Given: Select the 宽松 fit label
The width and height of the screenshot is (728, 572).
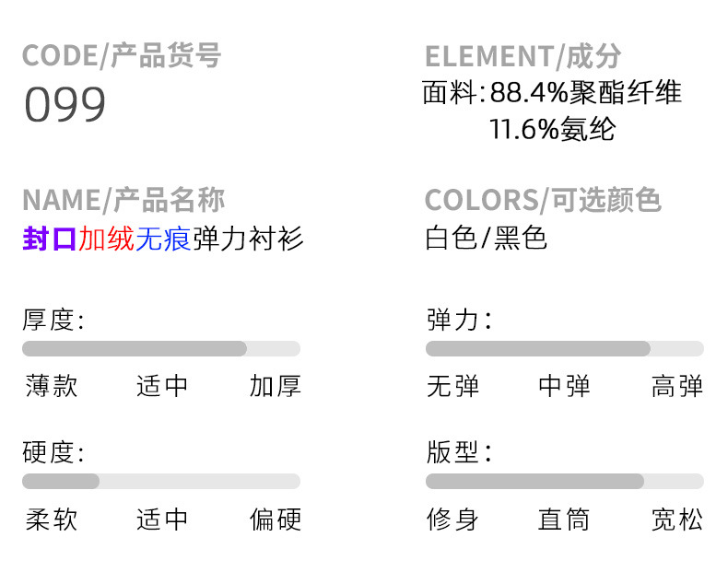Looking at the screenshot, I should 676,519.
